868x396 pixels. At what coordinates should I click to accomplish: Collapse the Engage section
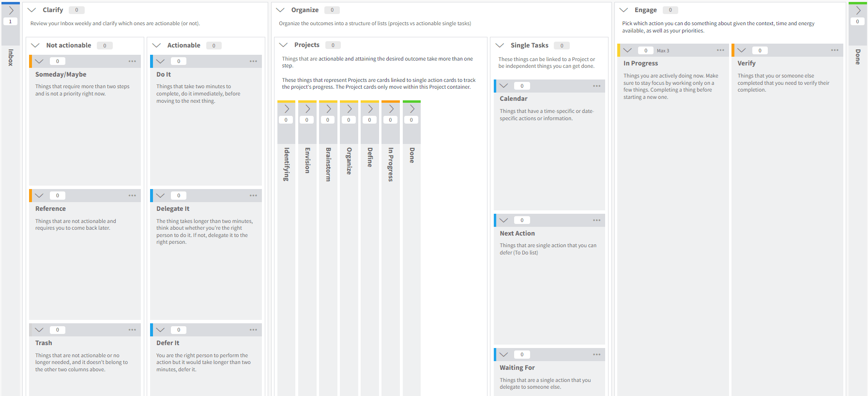click(x=624, y=10)
